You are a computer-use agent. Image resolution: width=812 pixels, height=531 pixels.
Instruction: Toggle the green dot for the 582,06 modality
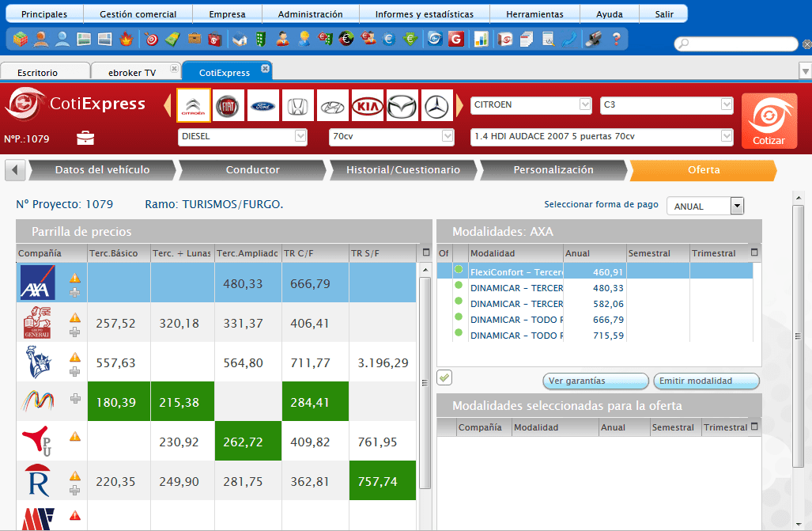459,301
